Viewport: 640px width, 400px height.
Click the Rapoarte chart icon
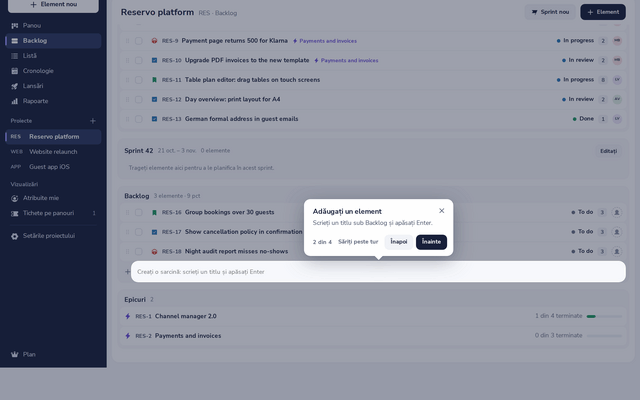15,101
